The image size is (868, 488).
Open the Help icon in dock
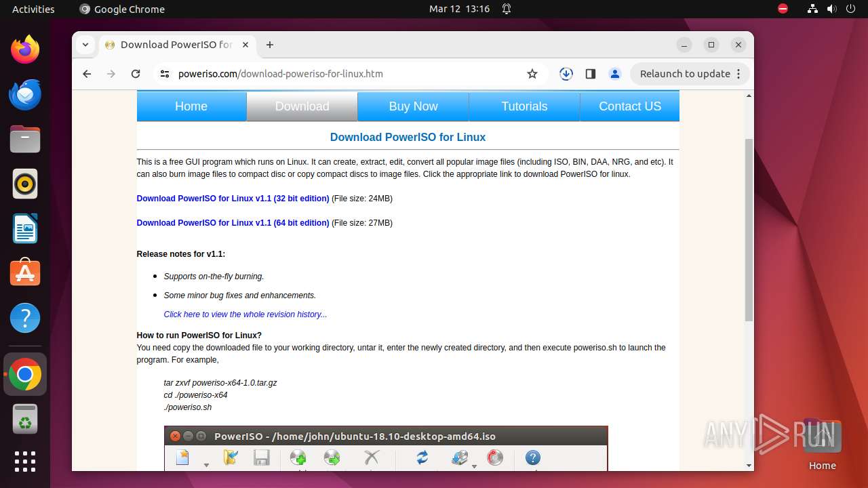25,318
